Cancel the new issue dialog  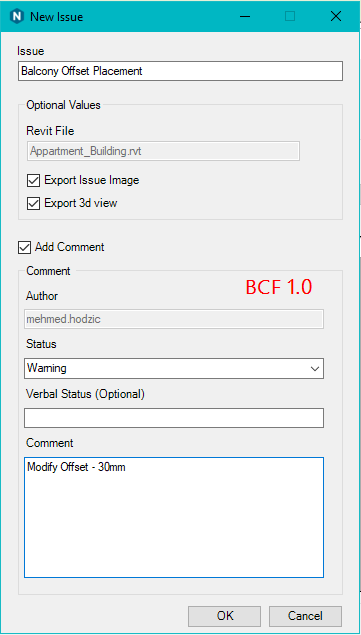pos(305,616)
